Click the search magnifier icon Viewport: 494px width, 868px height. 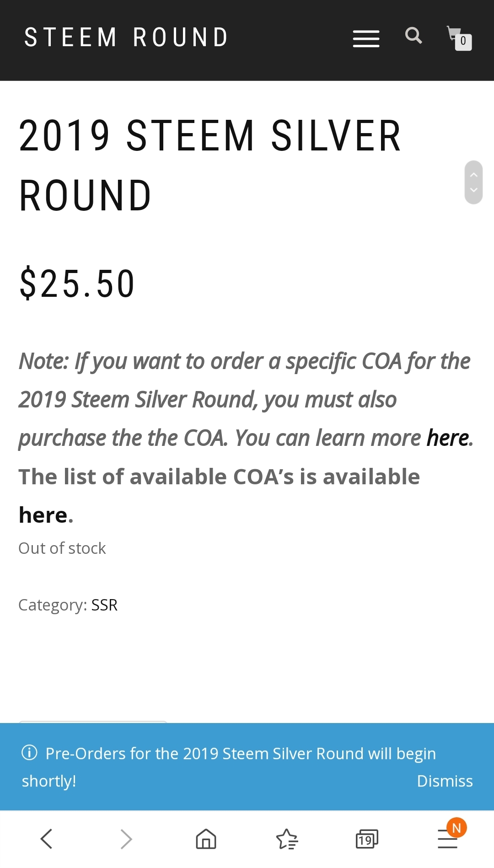click(x=413, y=35)
